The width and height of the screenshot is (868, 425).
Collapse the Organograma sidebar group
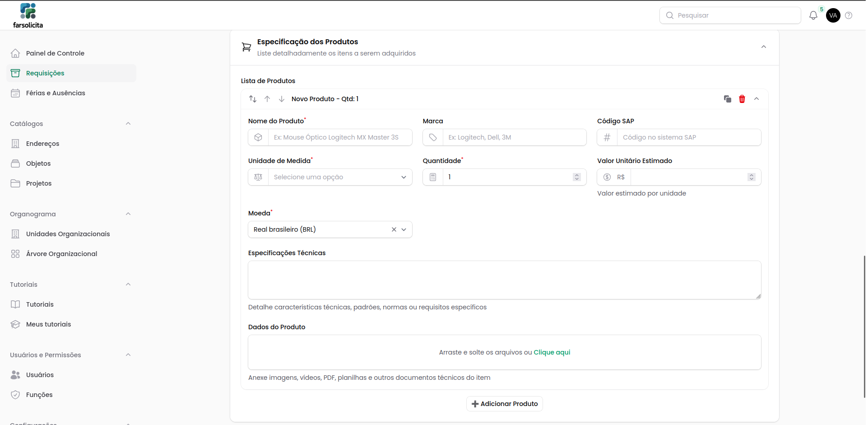click(x=128, y=214)
